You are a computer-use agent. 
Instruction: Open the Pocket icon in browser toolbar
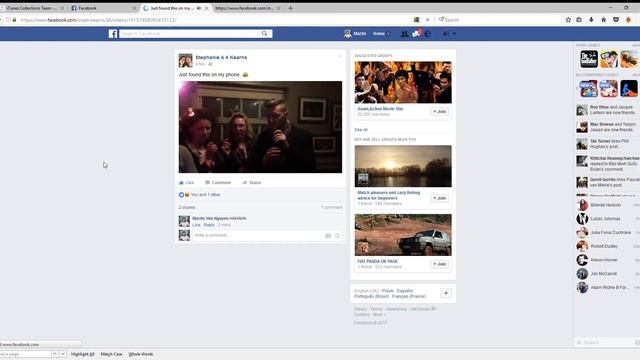616,20
